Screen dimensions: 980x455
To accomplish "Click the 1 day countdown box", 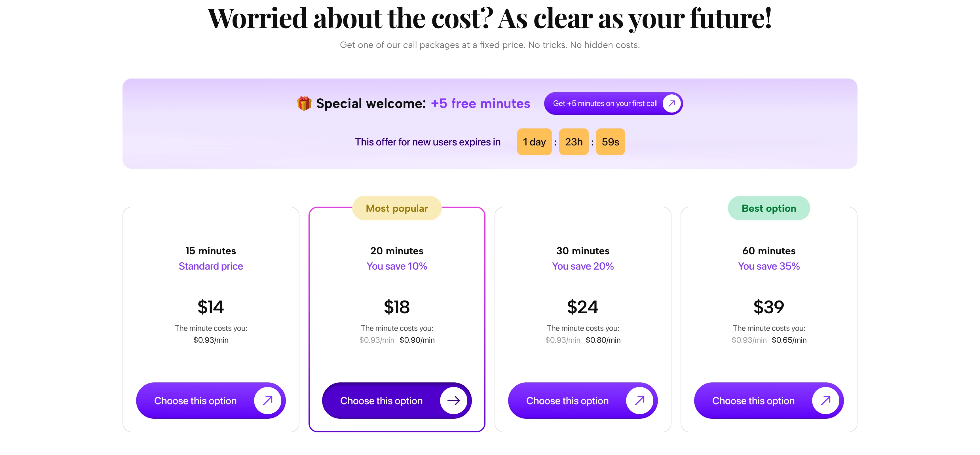I will 534,142.
